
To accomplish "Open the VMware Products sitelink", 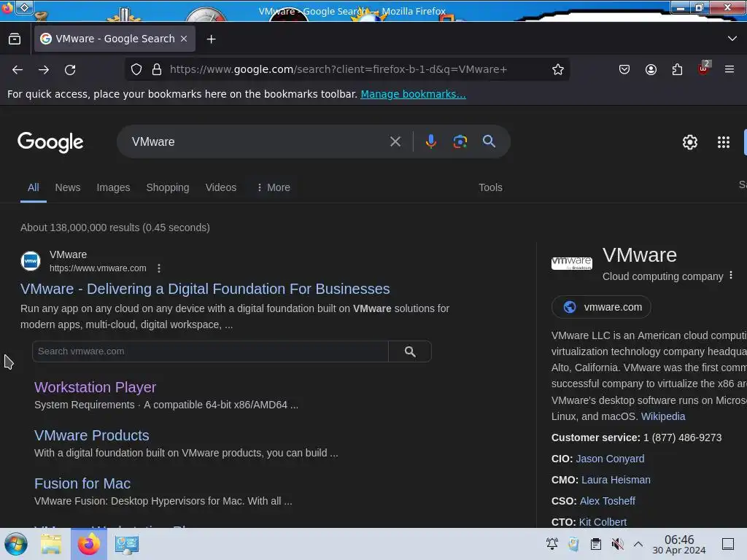I will (x=91, y=435).
